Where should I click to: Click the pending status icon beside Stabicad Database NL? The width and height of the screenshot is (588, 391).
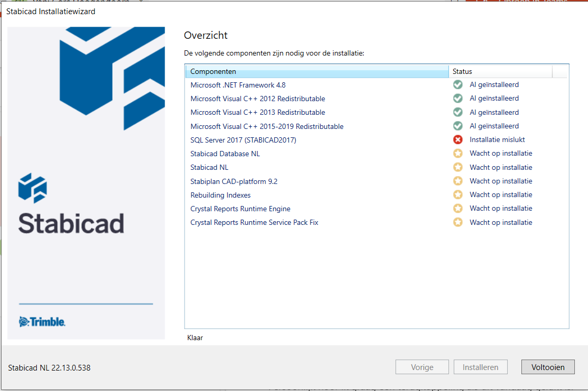point(457,153)
